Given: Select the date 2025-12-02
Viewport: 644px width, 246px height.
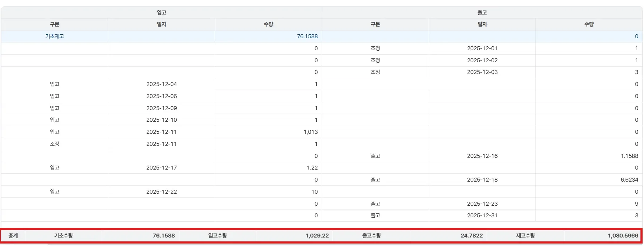Looking at the screenshot, I should coord(482,61).
